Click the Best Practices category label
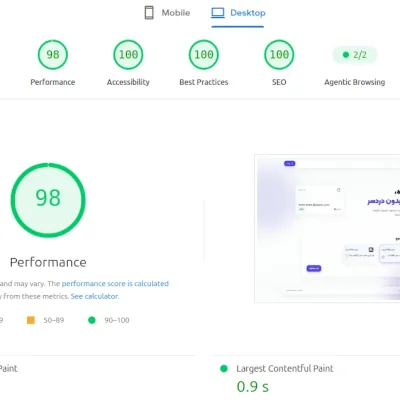The height and width of the screenshot is (400, 400). pyautogui.click(x=204, y=82)
